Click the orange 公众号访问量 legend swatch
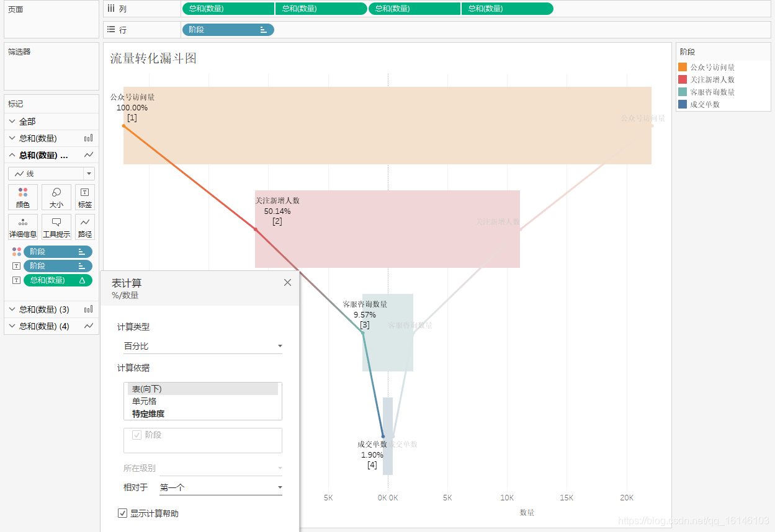 pyautogui.click(x=683, y=67)
